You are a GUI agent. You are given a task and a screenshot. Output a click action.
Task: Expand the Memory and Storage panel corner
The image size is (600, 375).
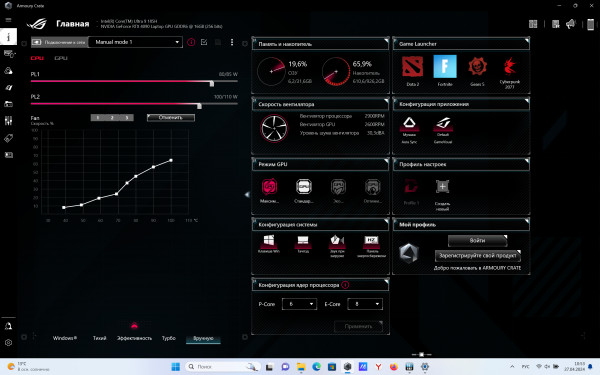(386, 40)
